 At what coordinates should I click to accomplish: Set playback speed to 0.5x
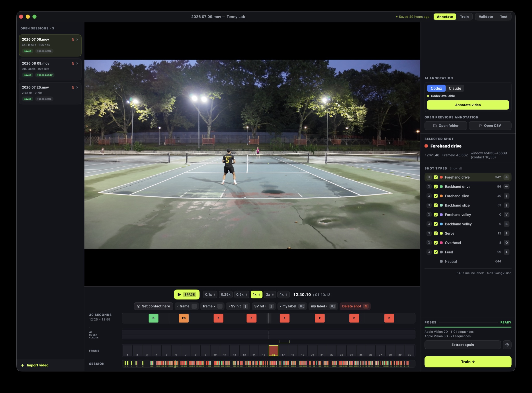[242, 294]
